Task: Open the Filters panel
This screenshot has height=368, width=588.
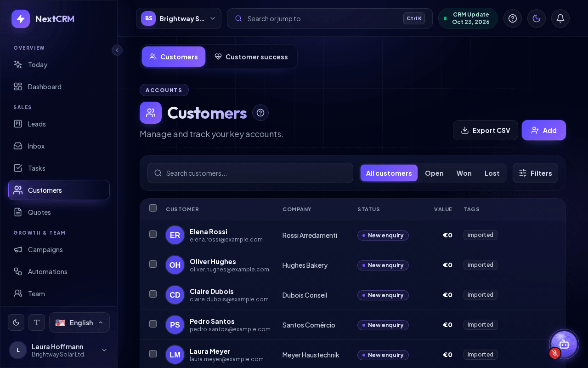Action: pyautogui.click(x=535, y=173)
